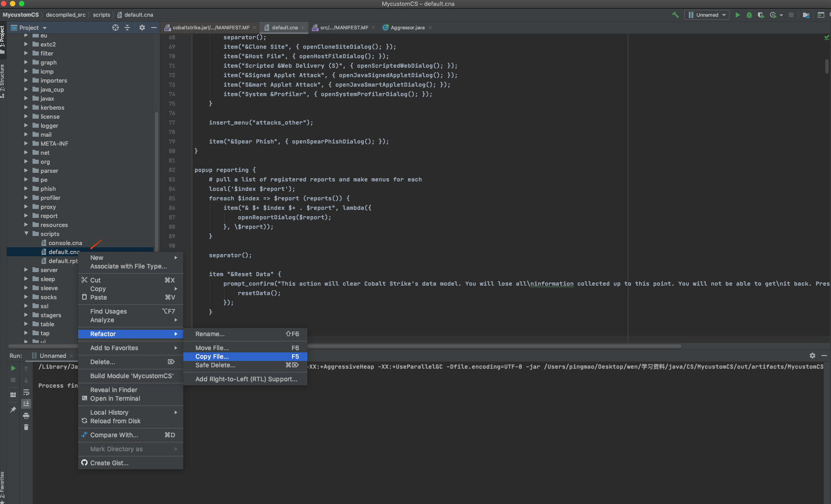Image resolution: width=831 pixels, height=504 pixels.
Task: Toggle the pin tab icon in Run panel
Action: tap(13, 410)
